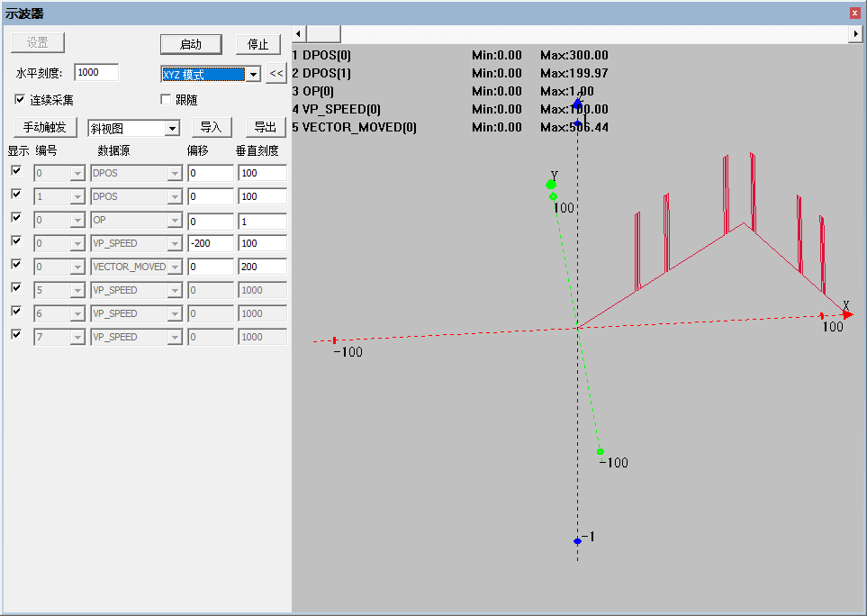Click the red X axis arrowhead
867x616 pixels.
[x=847, y=314]
